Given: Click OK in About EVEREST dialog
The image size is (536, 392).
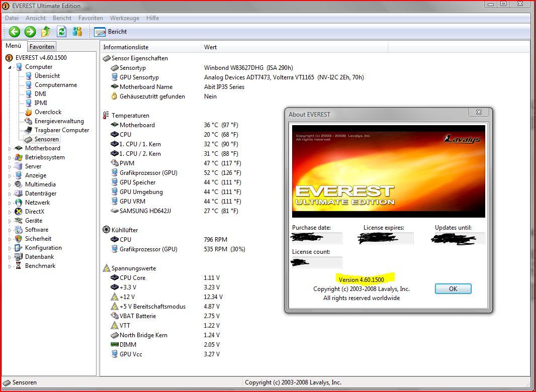Looking at the screenshot, I should (453, 289).
